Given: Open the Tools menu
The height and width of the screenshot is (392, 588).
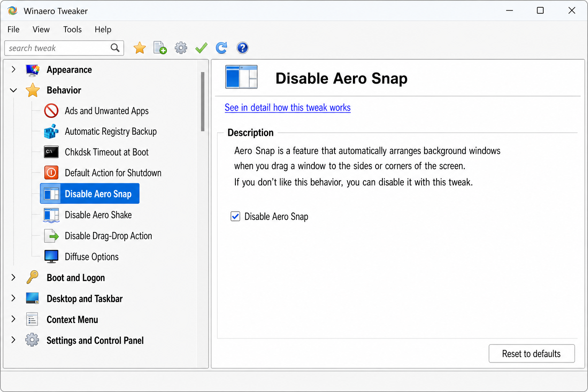Looking at the screenshot, I should pyautogui.click(x=72, y=29).
